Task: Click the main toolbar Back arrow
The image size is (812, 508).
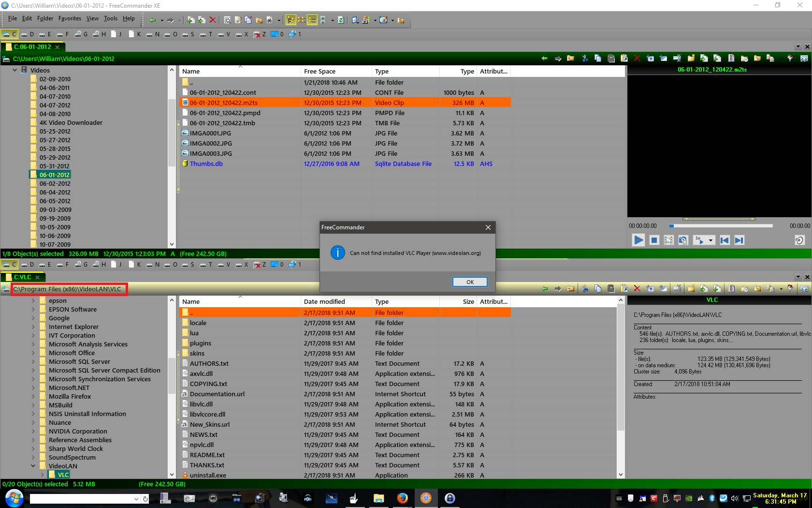Action: 153,20
